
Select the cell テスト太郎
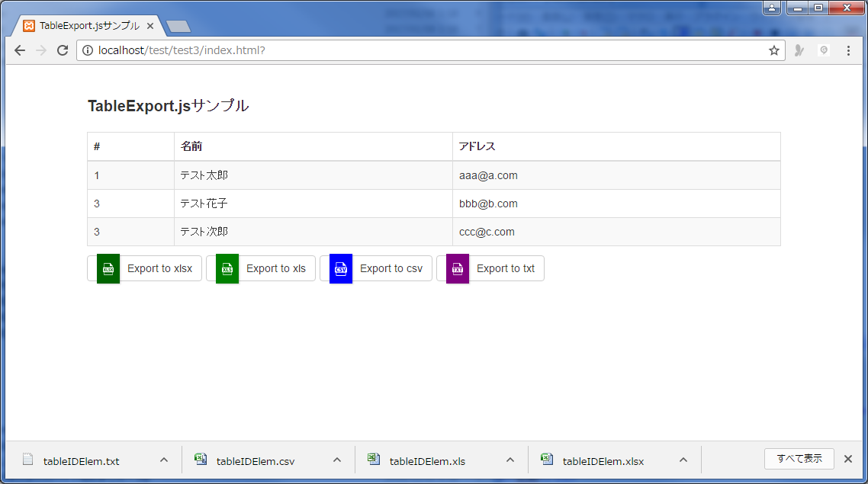(313, 176)
